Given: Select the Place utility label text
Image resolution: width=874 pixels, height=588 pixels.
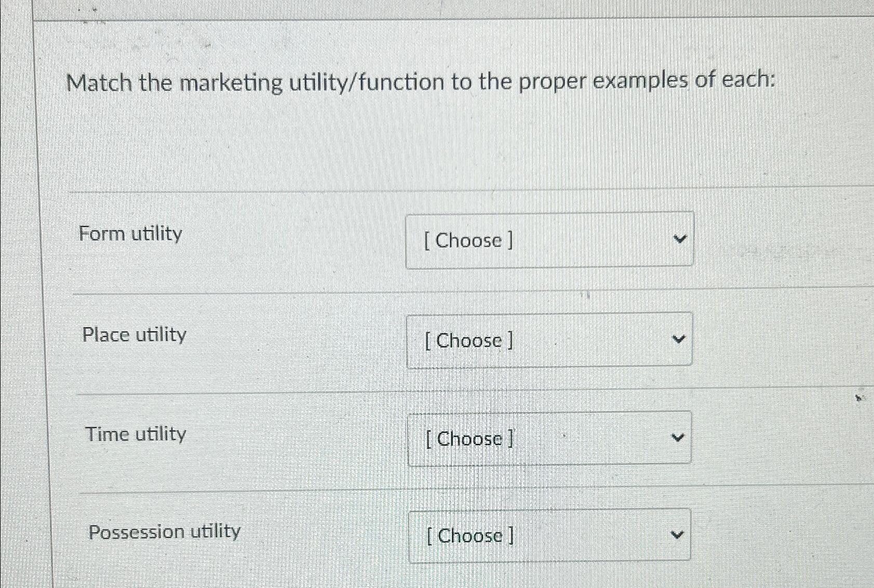Looking at the screenshot, I should (x=135, y=335).
